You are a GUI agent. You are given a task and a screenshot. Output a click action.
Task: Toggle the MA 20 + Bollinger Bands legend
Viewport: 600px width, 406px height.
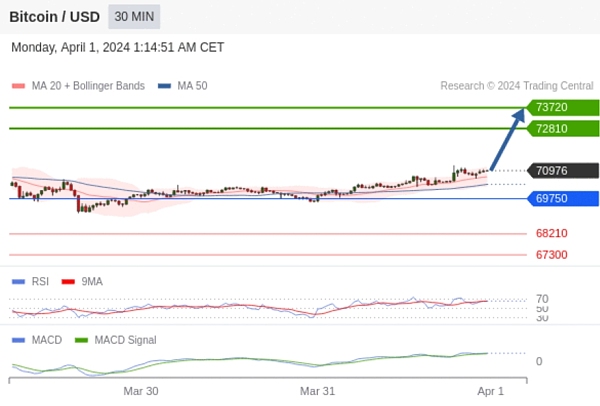78,86
